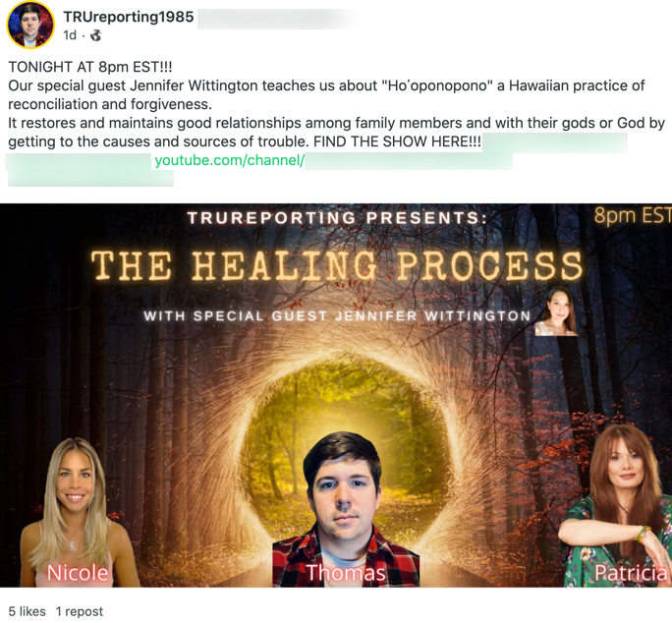Click the "WITH SPECIAL GUEST JENNIFER WITTINGTON" caption

(x=337, y=316)
